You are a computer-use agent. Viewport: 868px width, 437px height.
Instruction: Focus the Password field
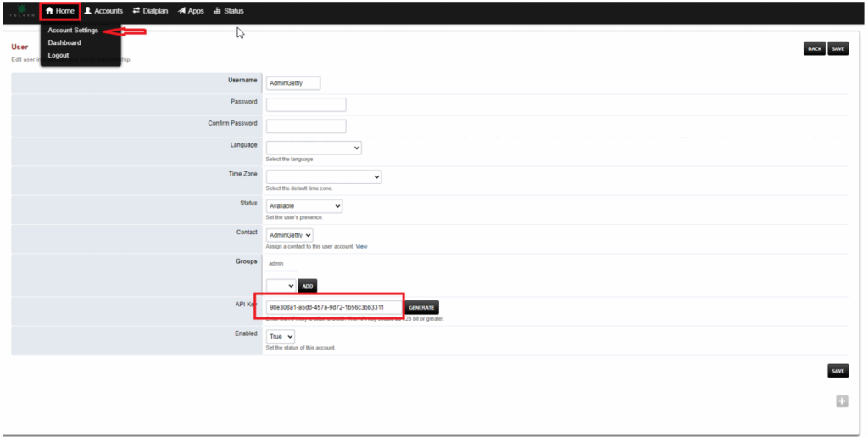[x=306, y=104]
